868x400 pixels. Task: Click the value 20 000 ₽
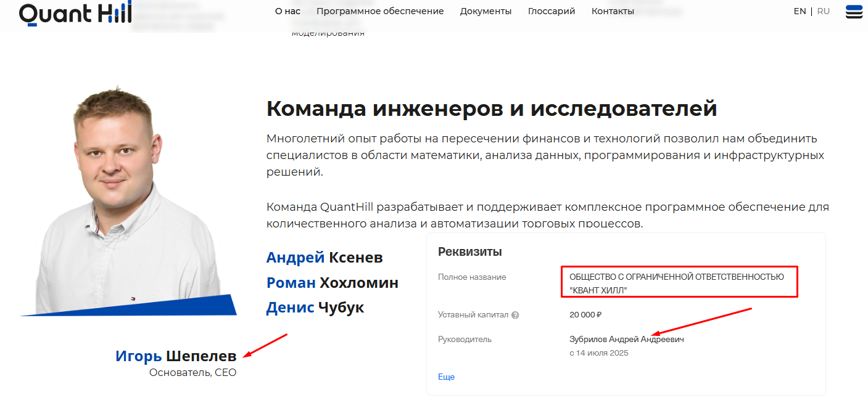pos(585,314)
